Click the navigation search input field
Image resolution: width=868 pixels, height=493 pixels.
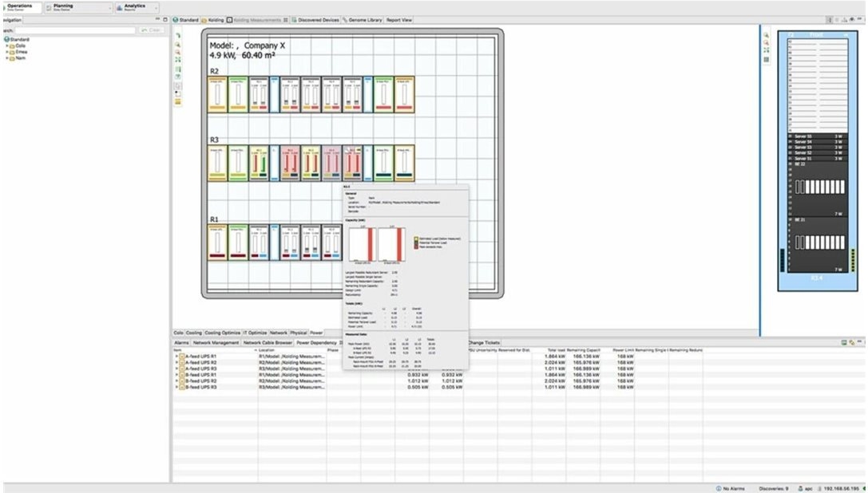coord(72,30)
